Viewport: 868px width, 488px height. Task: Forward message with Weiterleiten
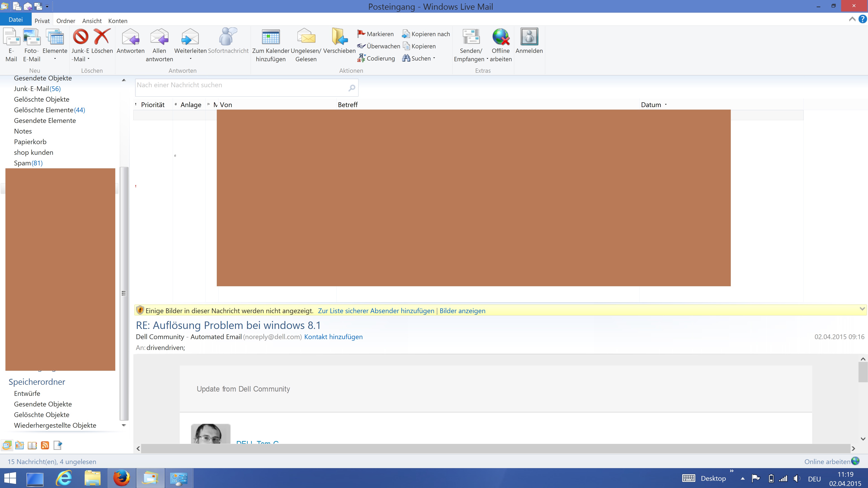pyautogui.click(x=190, y=45)
